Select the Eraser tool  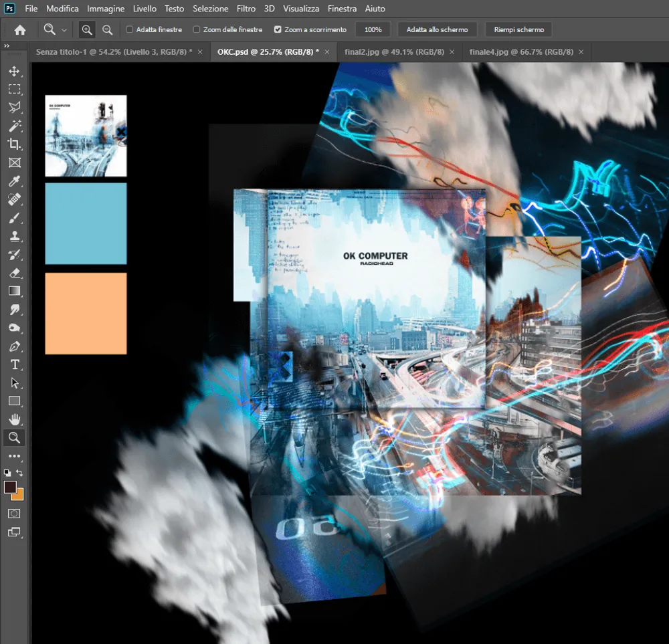point(14,273)
